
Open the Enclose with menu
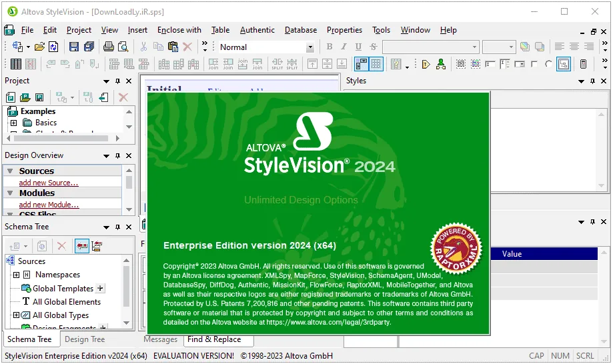click(179, 30)
